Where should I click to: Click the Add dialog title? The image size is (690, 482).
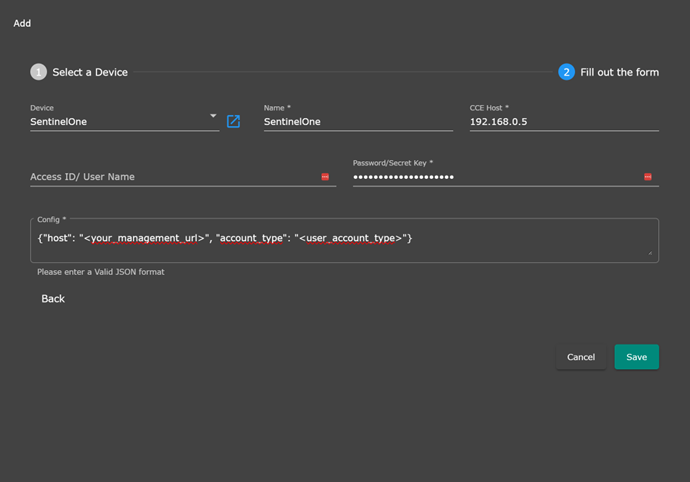click(x=22, y=23)
